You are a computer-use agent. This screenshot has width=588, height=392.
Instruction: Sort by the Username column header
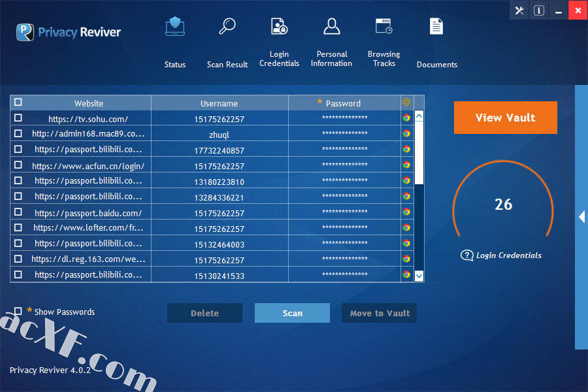click(219, 103)
